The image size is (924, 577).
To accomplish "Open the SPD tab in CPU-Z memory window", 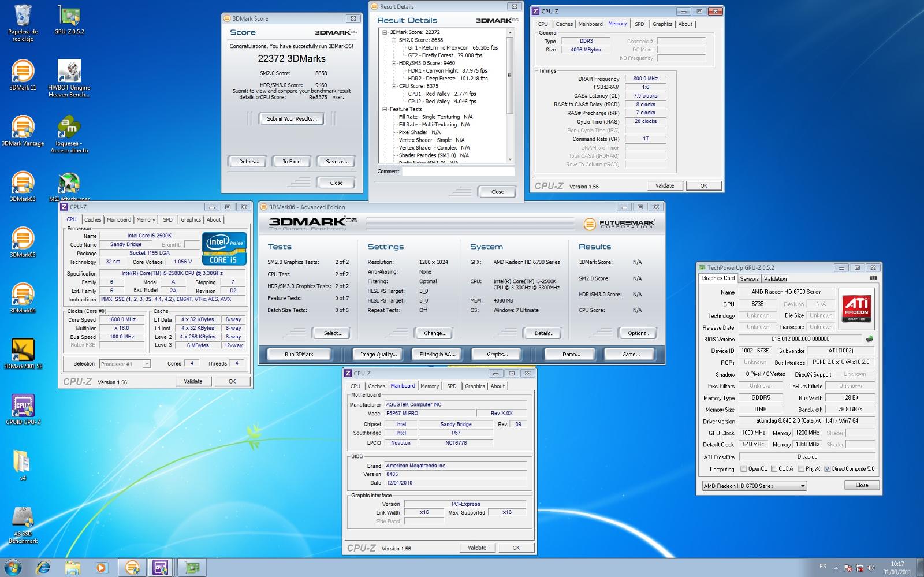I will [639, 24].
